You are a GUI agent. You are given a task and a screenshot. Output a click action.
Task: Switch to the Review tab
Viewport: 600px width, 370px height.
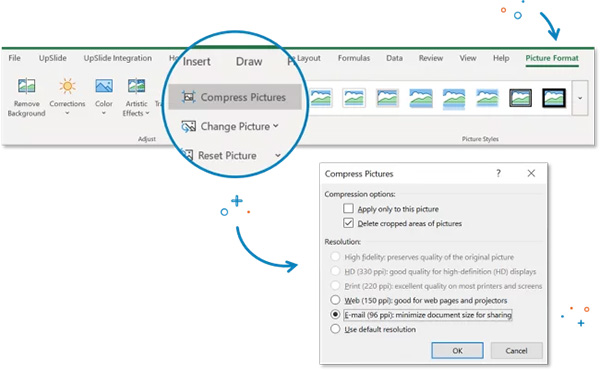[430, 58]
